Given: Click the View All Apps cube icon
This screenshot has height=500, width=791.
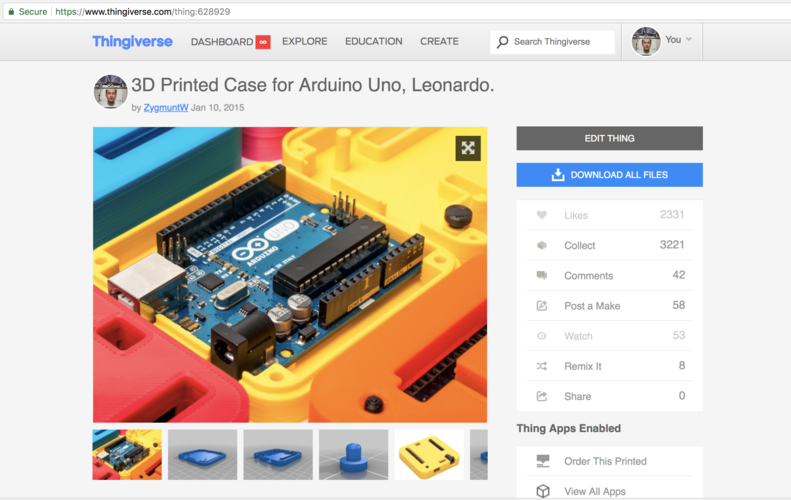Looking at the screenshot, I should point(543,491).
